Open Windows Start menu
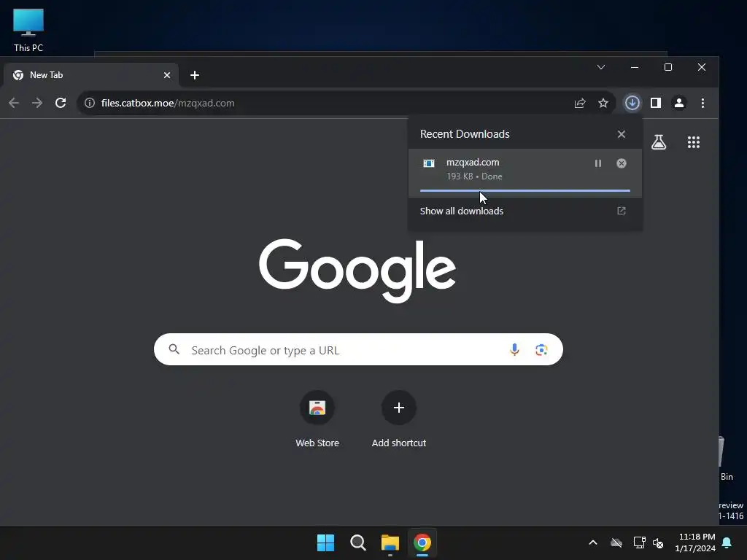 click(326, 542)
